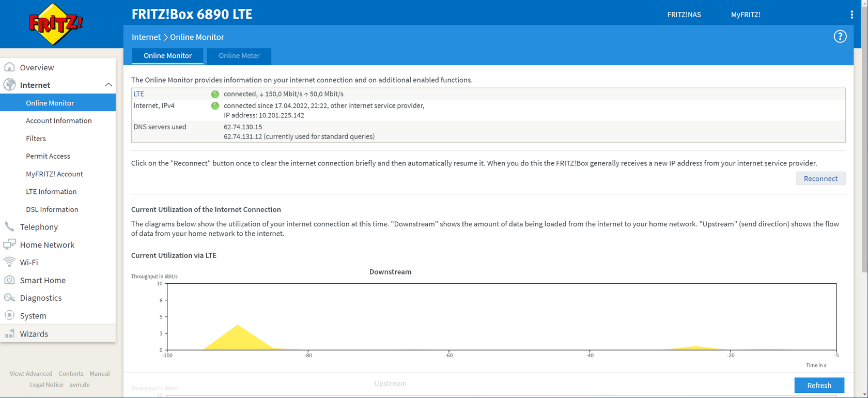Click the green Internet IPv4 status indicator
This screenshot has width=868, height=398.
click(x=215, y=105)
